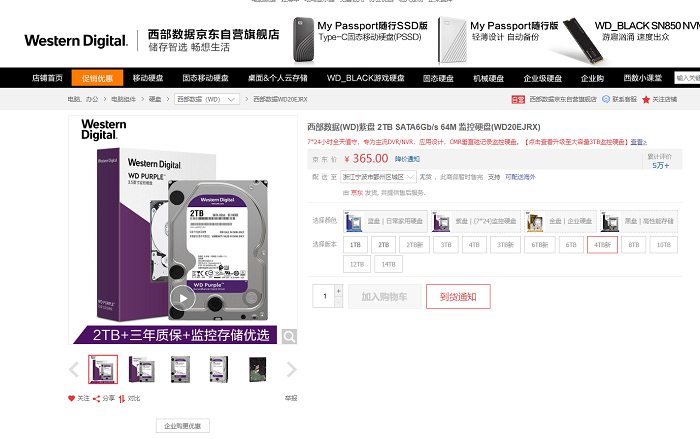
Task: Select the 4TB新 version
Action: click(x=602, y=245)
